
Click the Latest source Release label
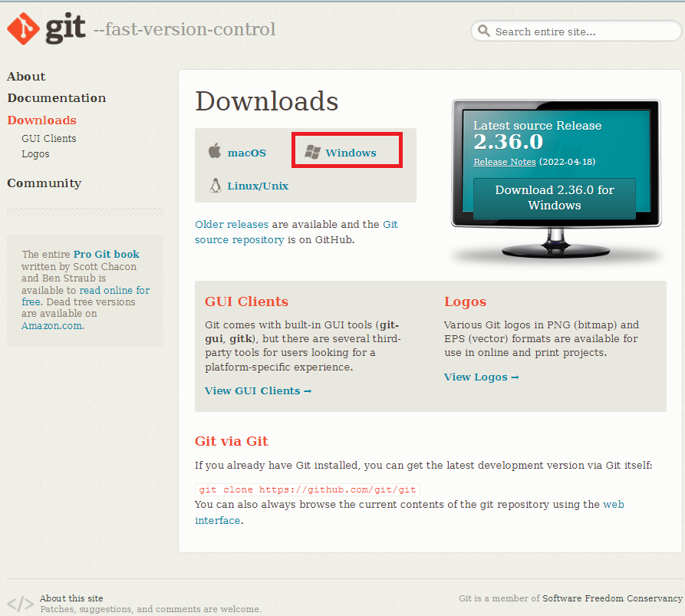(538, 126)
